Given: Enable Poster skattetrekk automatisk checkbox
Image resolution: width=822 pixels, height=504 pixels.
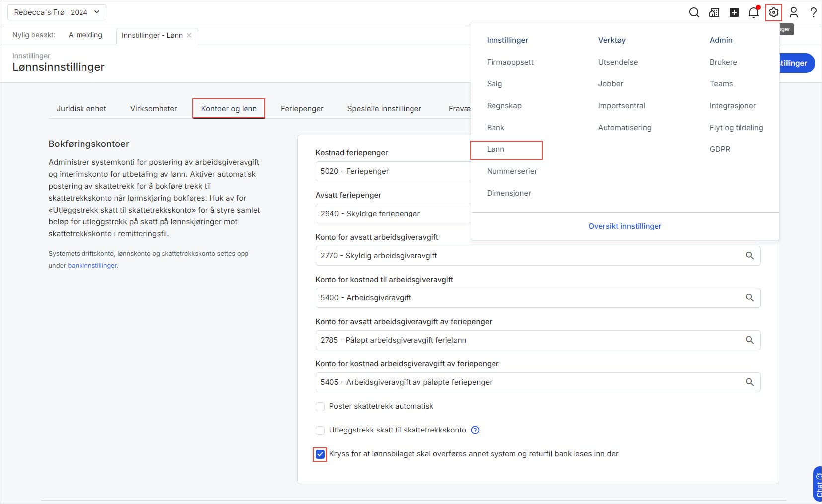Looking at the screenshot, I should click(320, 407).
